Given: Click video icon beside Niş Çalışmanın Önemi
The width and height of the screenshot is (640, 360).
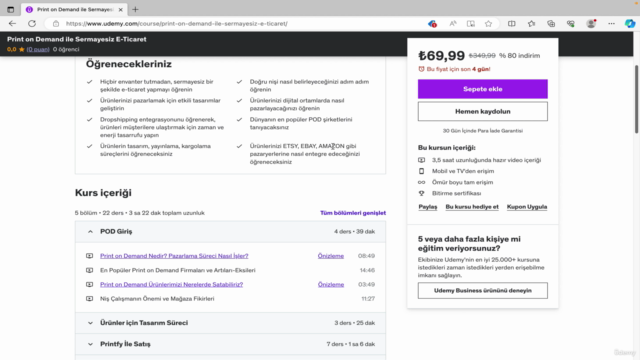Looking at the screenshot, I should point(89,299).
